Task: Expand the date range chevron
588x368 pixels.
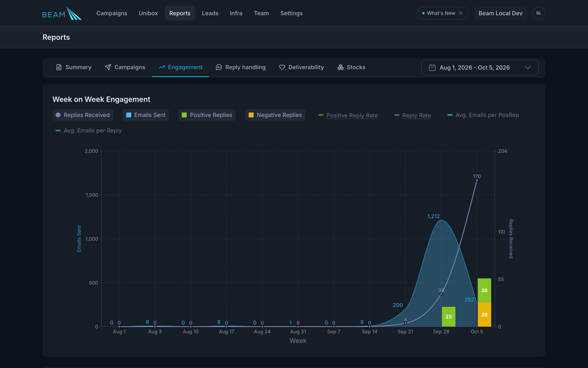Action: pyautogui.click(x=528, y=68)
